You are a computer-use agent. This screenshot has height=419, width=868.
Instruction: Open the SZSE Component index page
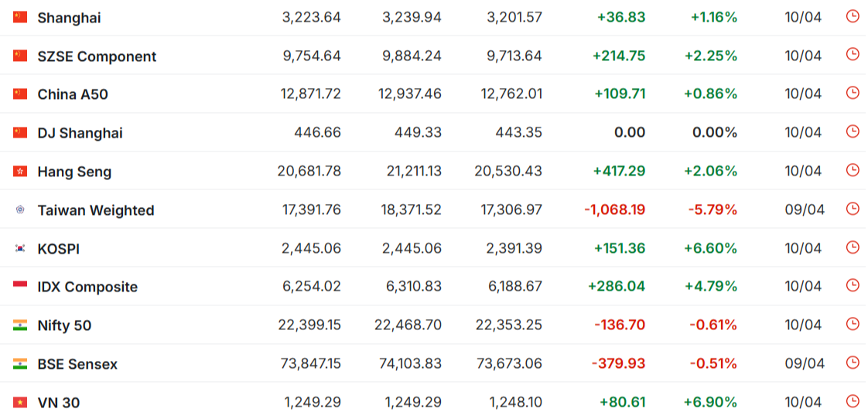(97, 56)
